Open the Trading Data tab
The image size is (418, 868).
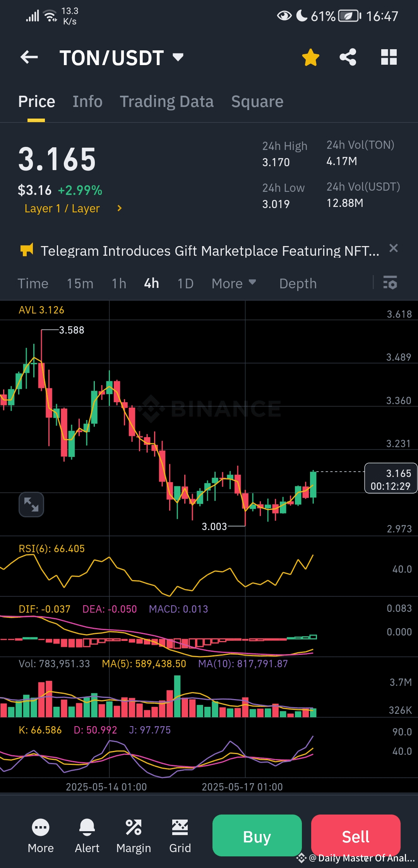pos(167,102)
